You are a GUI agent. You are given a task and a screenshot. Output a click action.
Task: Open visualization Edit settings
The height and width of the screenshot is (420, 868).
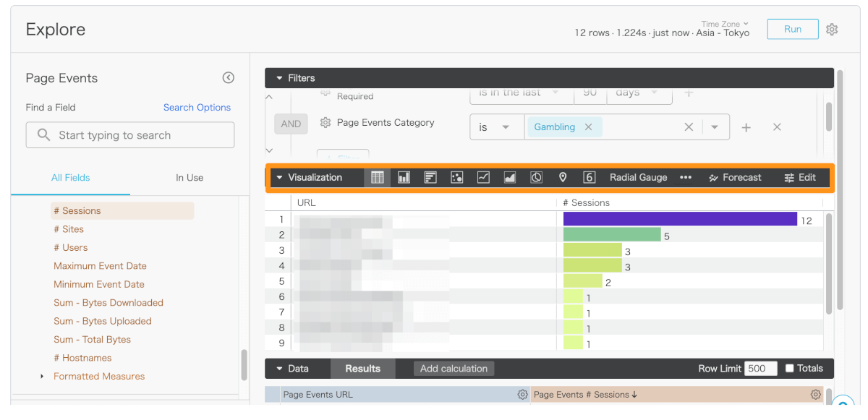point(800,178)
